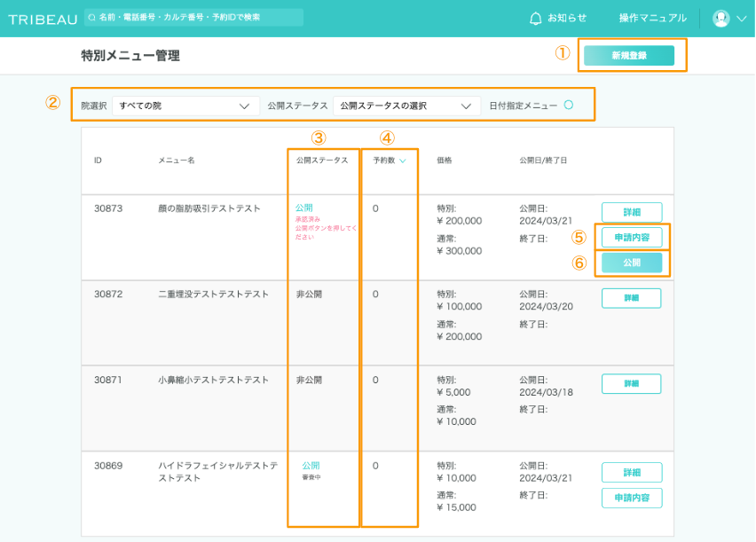Image resolution: width=756 pixels, height=542 pixels.
Task: Open 申請内容 for menu ID 30873
Action: tap(631, 238)
